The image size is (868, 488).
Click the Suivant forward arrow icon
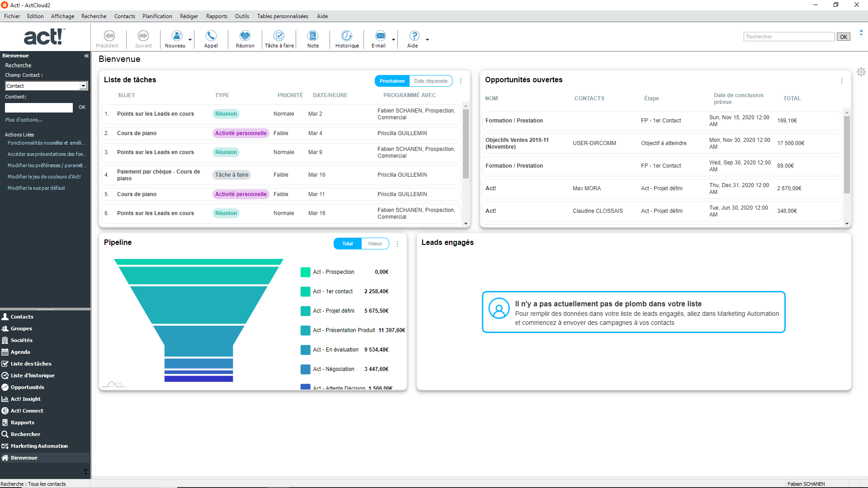click(x=143, y=36)
